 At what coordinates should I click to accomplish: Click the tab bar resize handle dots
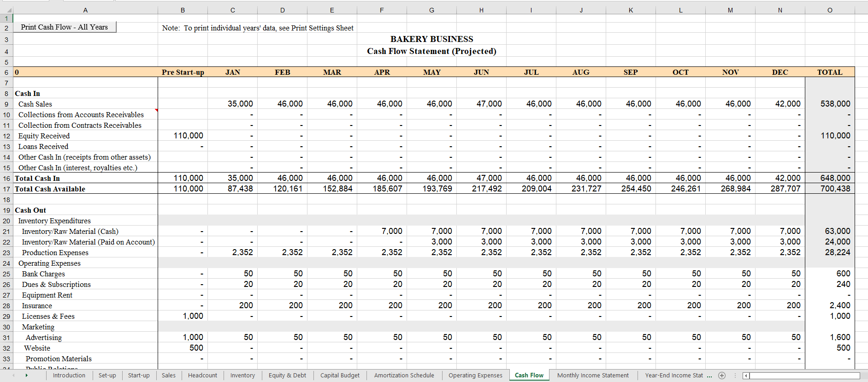coord(735,376)
